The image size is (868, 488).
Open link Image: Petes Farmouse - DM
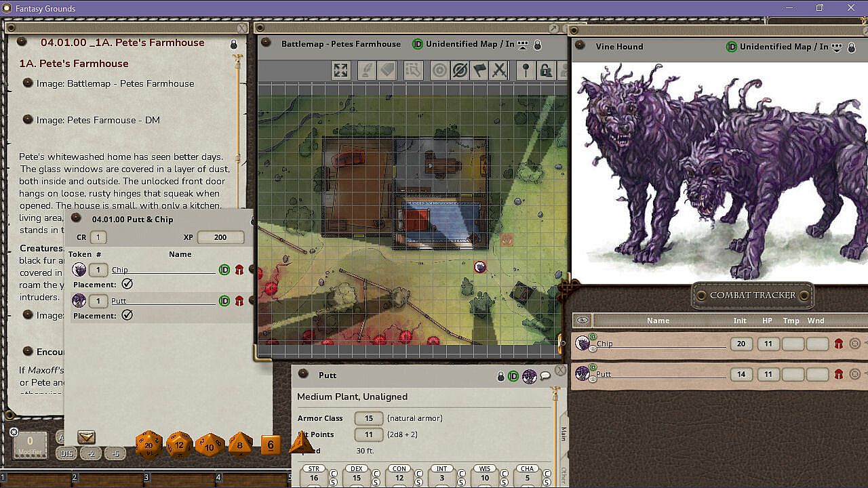click(98, 120)
